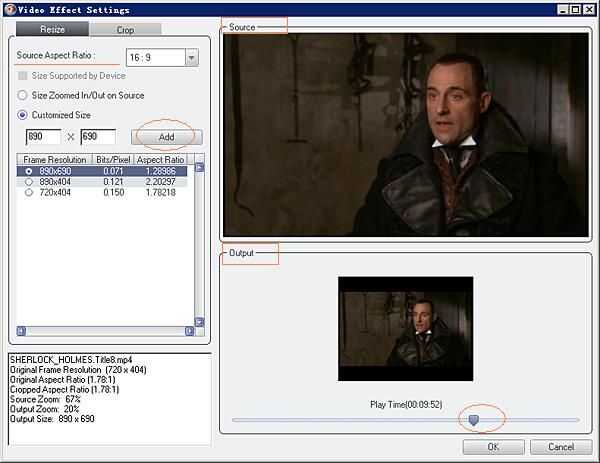Click the Original Frame Resolution text line

tap(78, 370)
